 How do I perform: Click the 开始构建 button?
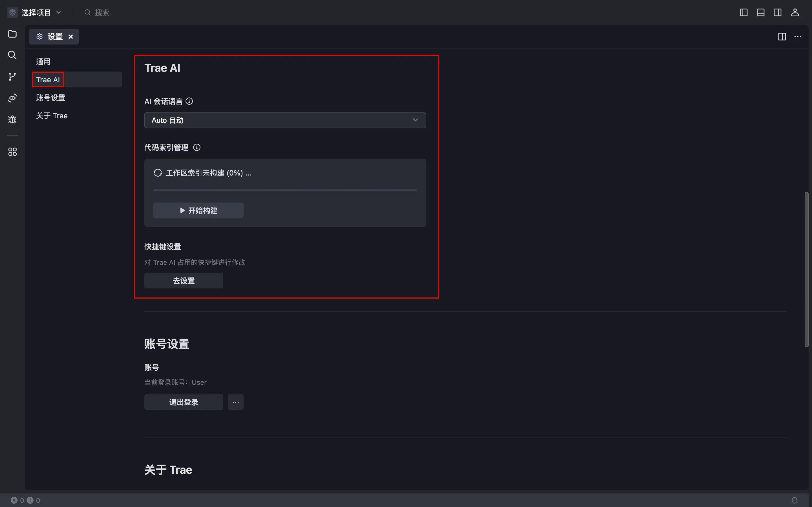(198, 211)
